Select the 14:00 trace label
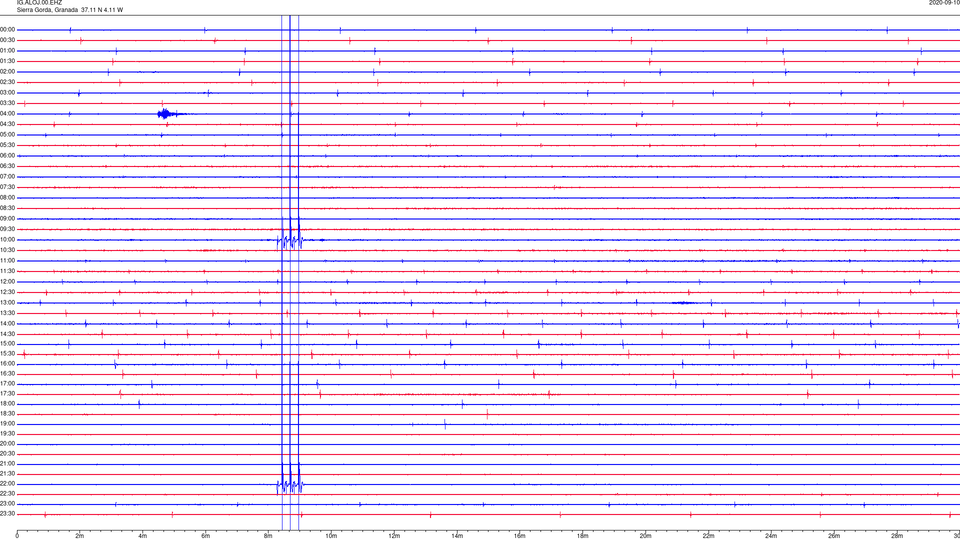The image size is (960, 540). [x=8, y=324]
